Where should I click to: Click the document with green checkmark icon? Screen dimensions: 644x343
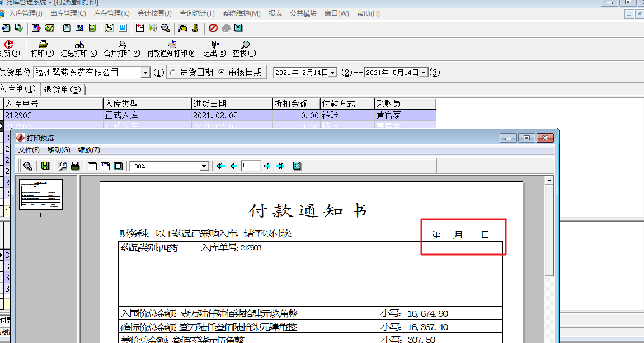pos(20,28)
